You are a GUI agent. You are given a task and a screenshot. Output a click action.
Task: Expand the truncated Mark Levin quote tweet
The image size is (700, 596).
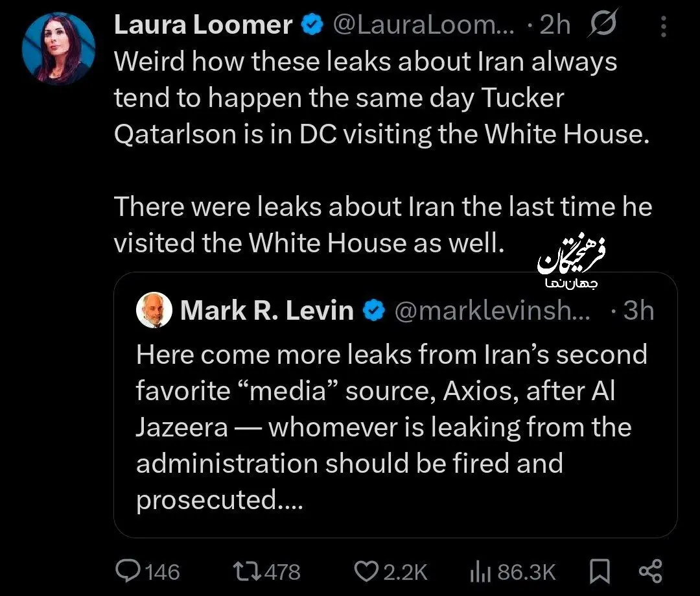(x=290, y=499)
